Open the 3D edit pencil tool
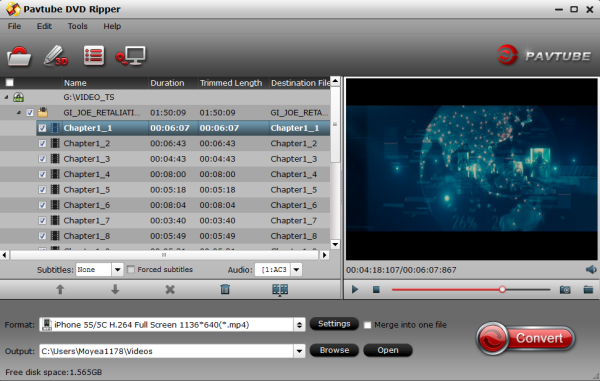Viewport: 600px width, 381px height. pos(56,56)
